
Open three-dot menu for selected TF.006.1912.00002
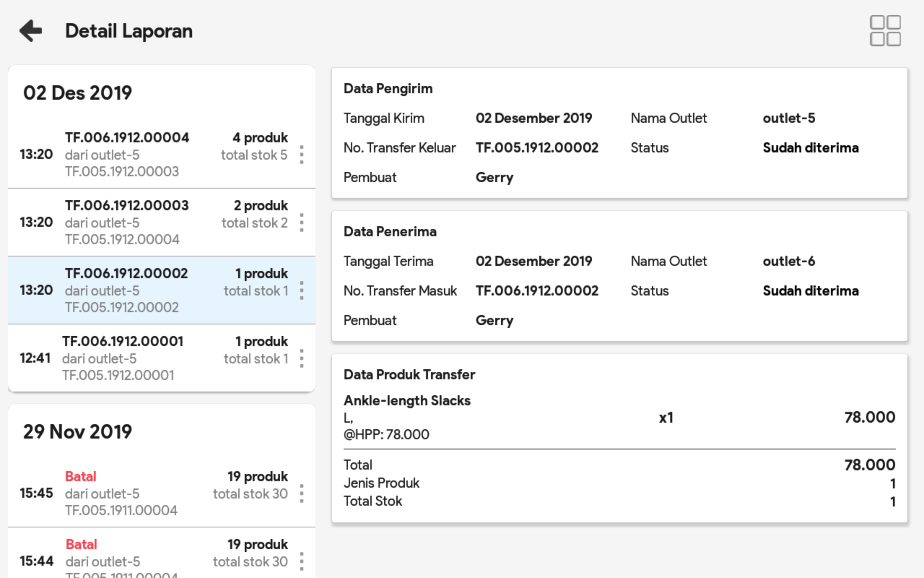(302, 291)
